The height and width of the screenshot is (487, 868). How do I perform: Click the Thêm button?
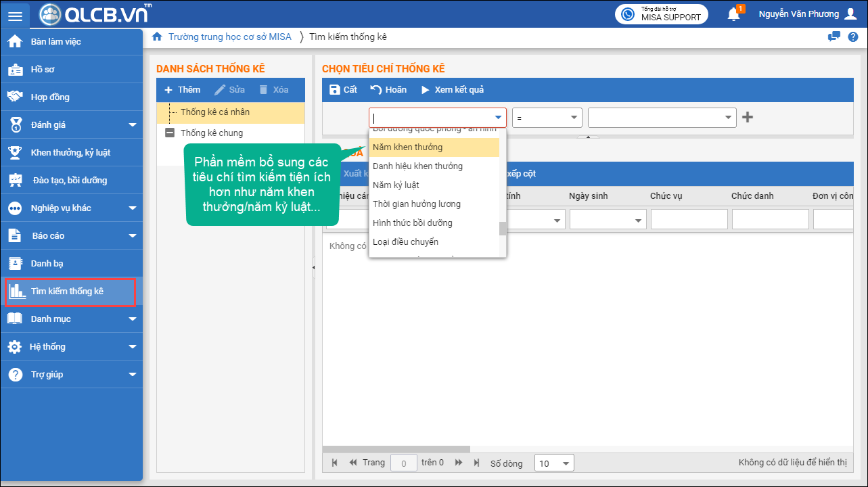(x=183, y=89)
